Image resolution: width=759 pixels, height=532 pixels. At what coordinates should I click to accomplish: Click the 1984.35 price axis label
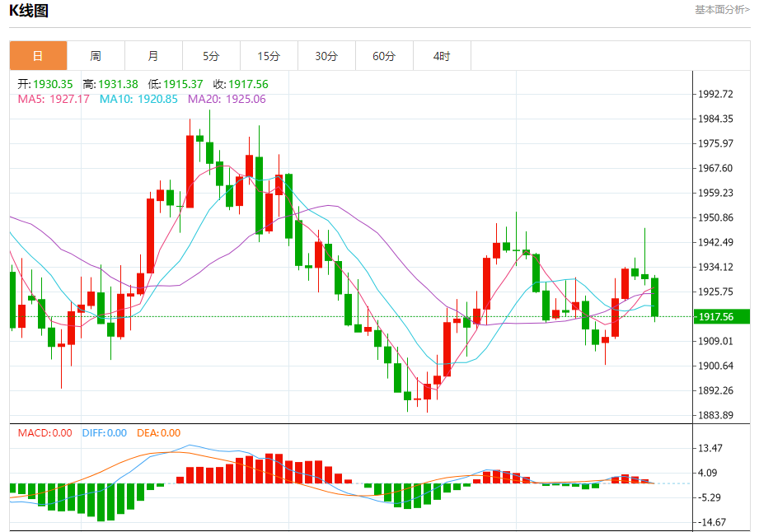715,119
